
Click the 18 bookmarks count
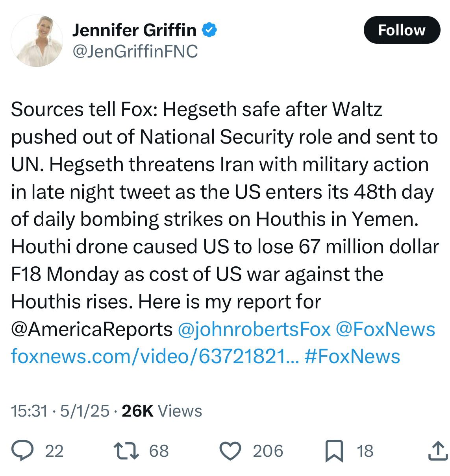pyautogui.click(x=365, y=451)
